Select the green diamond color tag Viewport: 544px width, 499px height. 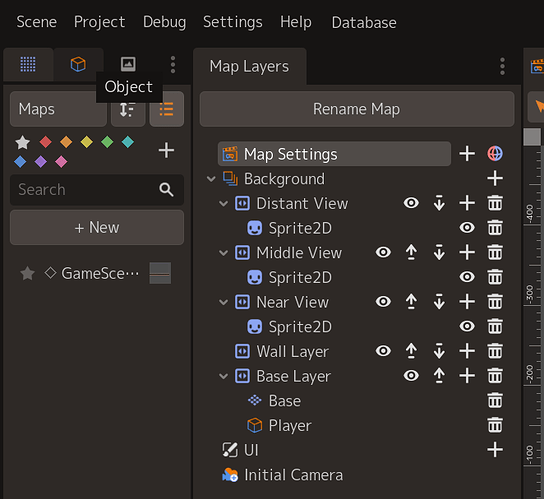107,142
